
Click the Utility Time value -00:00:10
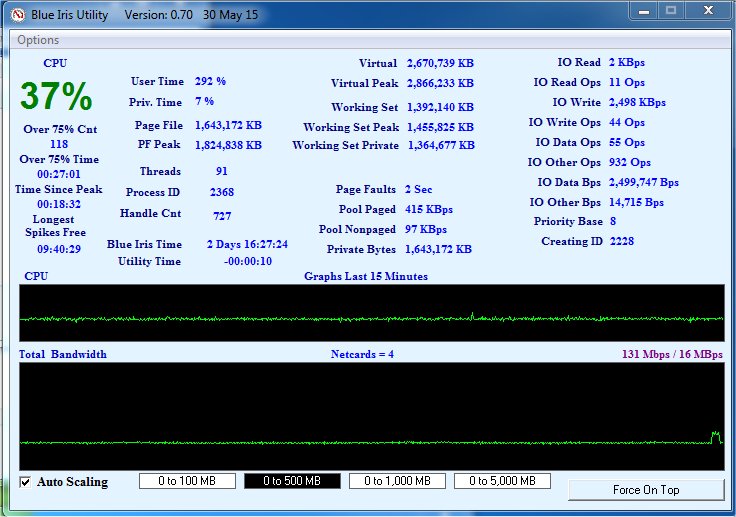click(248, 262)
